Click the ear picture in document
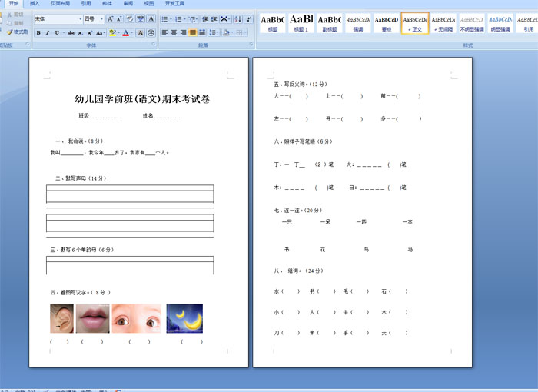 coord(61,318)
